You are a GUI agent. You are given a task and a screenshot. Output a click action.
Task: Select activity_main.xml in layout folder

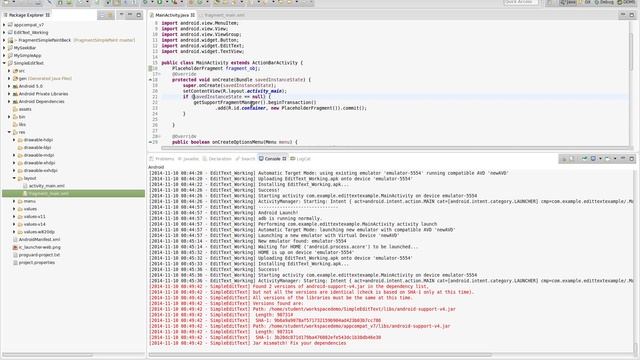pos(46,186)
